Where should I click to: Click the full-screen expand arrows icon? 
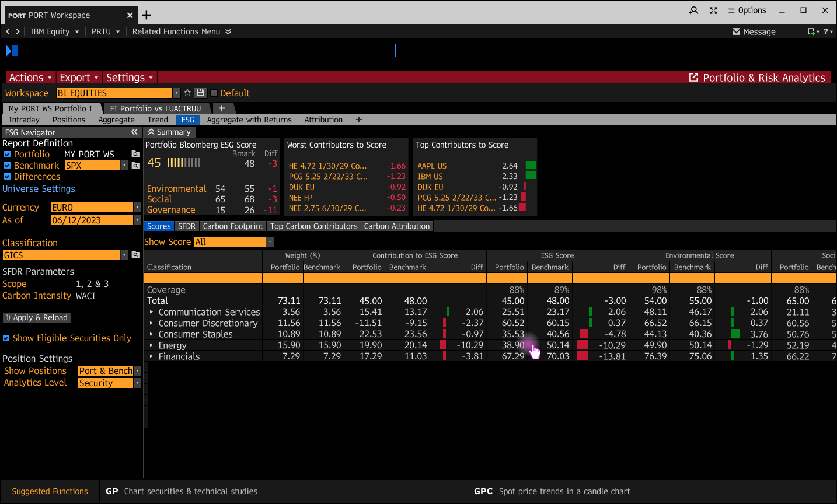click(713, 10)
